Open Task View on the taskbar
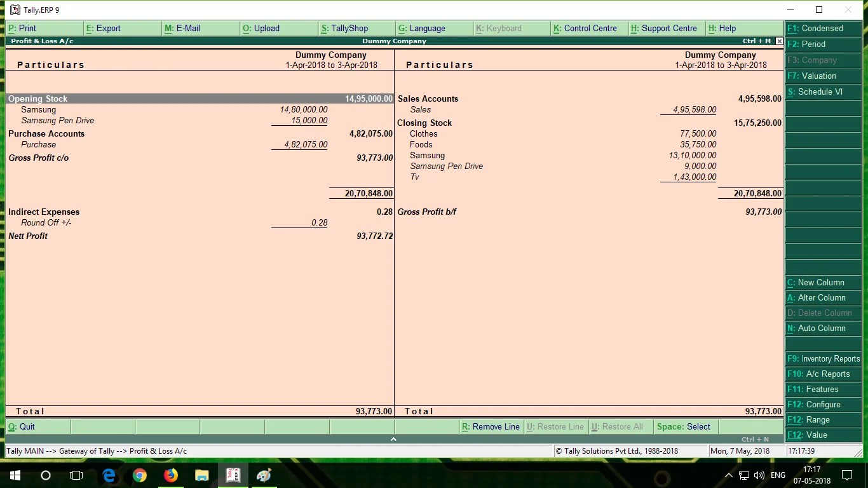Image resolution: width=868 pixels, height=488 pixels. (x=76, y=475)
